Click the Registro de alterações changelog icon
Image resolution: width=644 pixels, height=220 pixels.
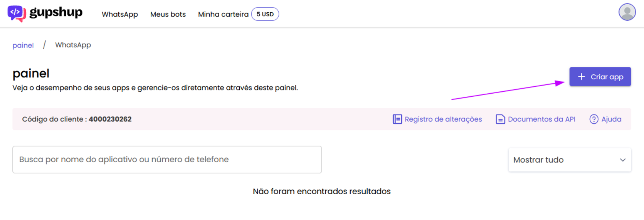point(397,119)
